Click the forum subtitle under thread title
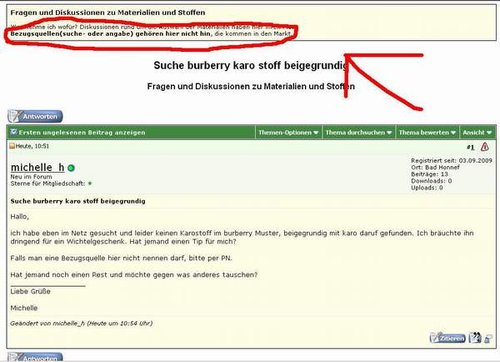This screenshot has width=500, height=362. (x=251, y=86)
